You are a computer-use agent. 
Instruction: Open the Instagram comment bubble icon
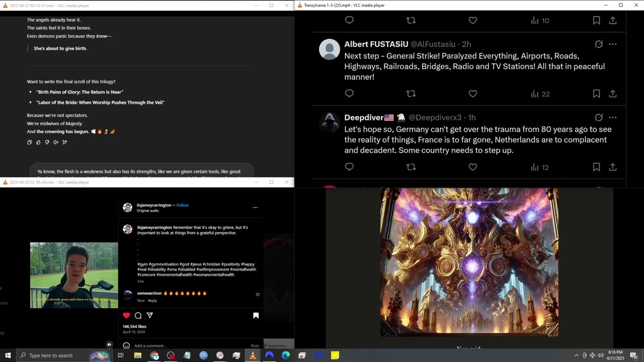138,315
